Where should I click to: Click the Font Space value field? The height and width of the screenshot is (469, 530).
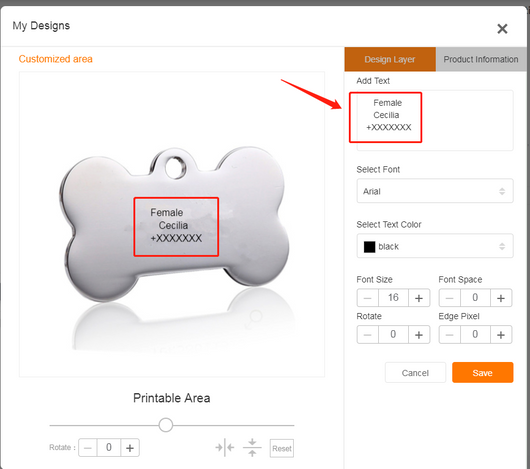475,298
